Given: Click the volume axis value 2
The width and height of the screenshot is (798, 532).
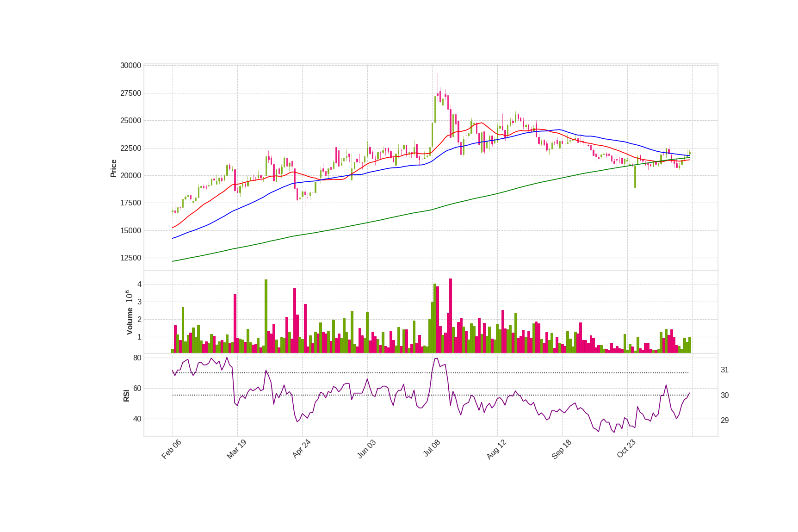Looking at the screenshot, I should 139,320.
